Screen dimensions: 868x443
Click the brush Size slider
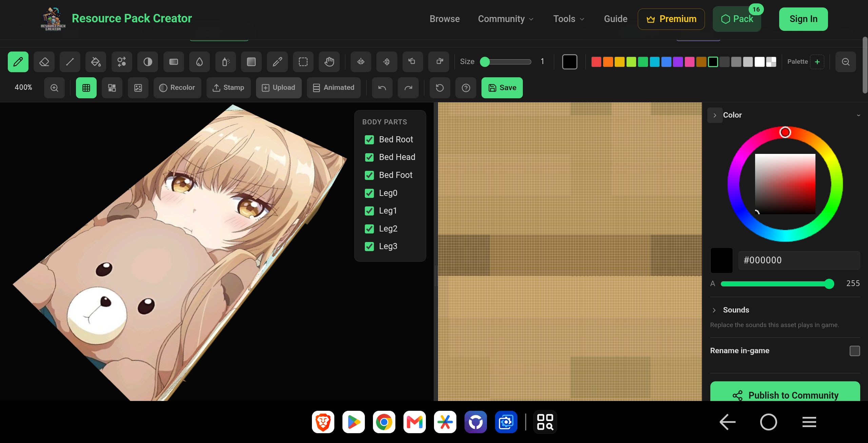(506, 62)
